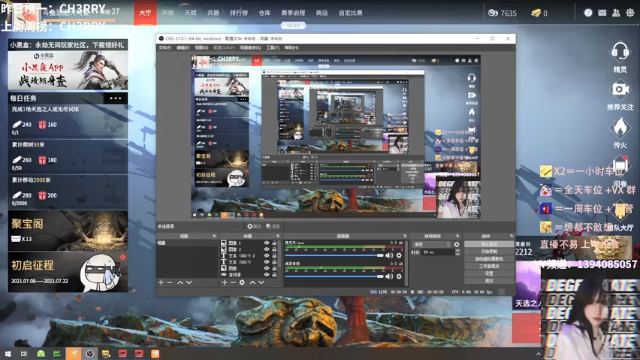Lock the bottom source in list

tap(274, 275)
